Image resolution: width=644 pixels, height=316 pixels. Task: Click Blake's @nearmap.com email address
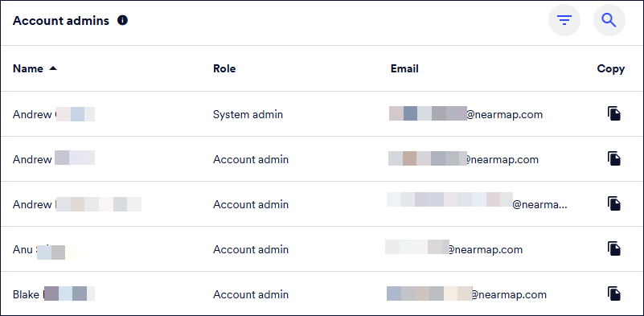pos(466,294)
